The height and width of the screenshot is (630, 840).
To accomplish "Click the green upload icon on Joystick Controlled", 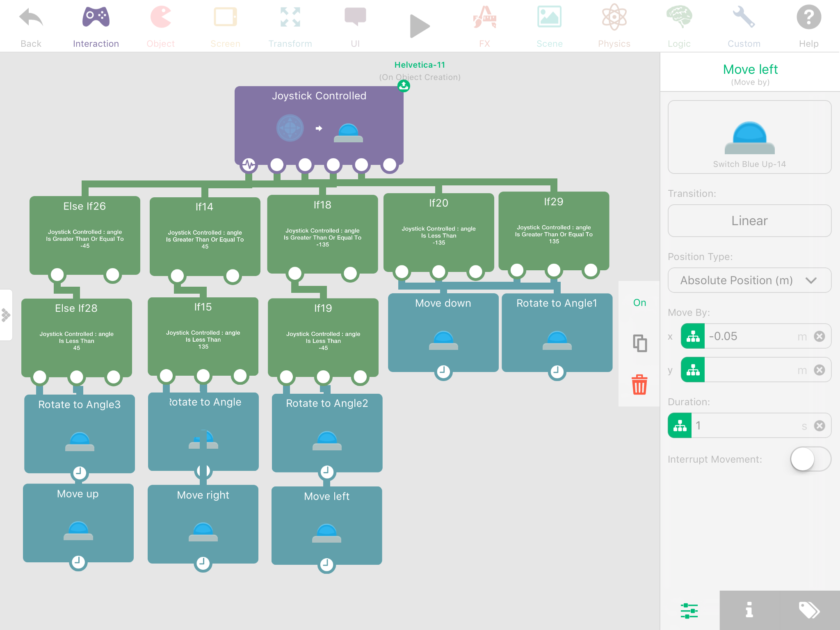I will click(x=404, y=86).
